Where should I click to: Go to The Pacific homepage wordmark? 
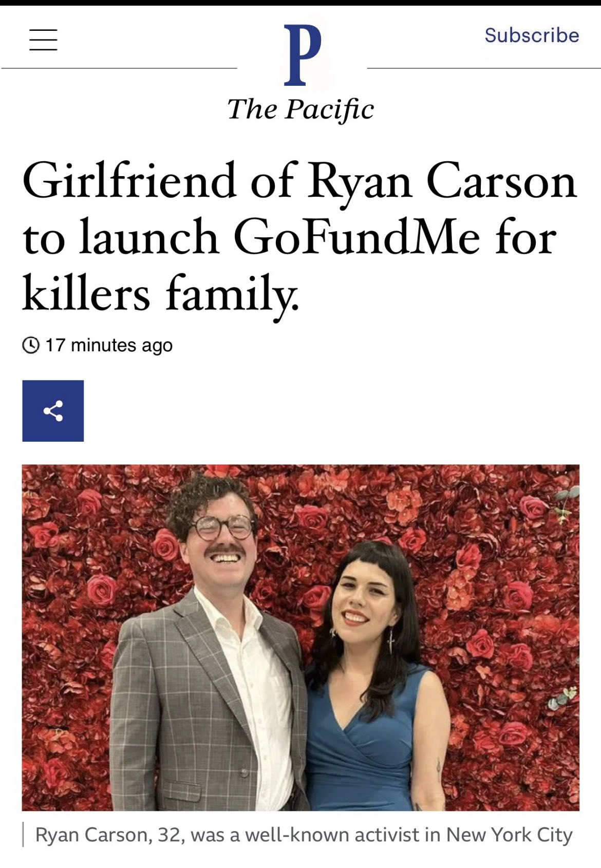coord(300,109)
